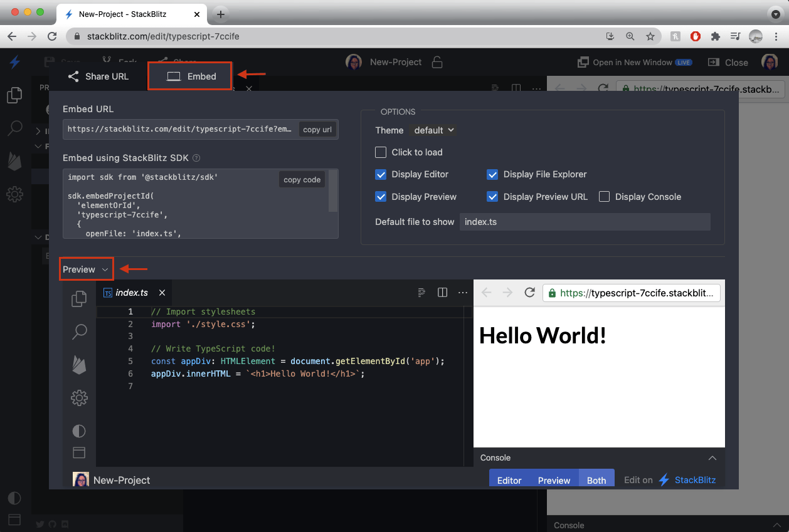Image resolution: width=789 pixels, height=532 pixels.
Task: Click the copy code button
Action: click(302, 180)
